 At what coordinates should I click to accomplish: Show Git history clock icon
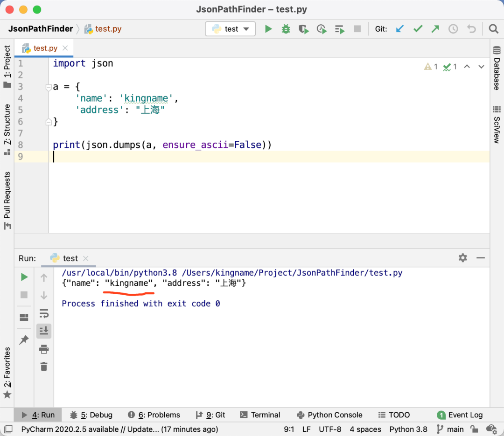tap(453, 29)
